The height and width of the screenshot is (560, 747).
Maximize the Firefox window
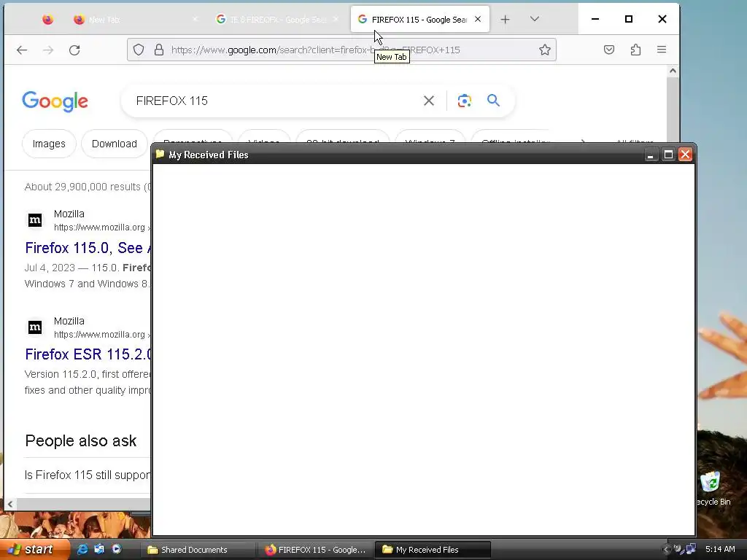[x=629, y=19]
